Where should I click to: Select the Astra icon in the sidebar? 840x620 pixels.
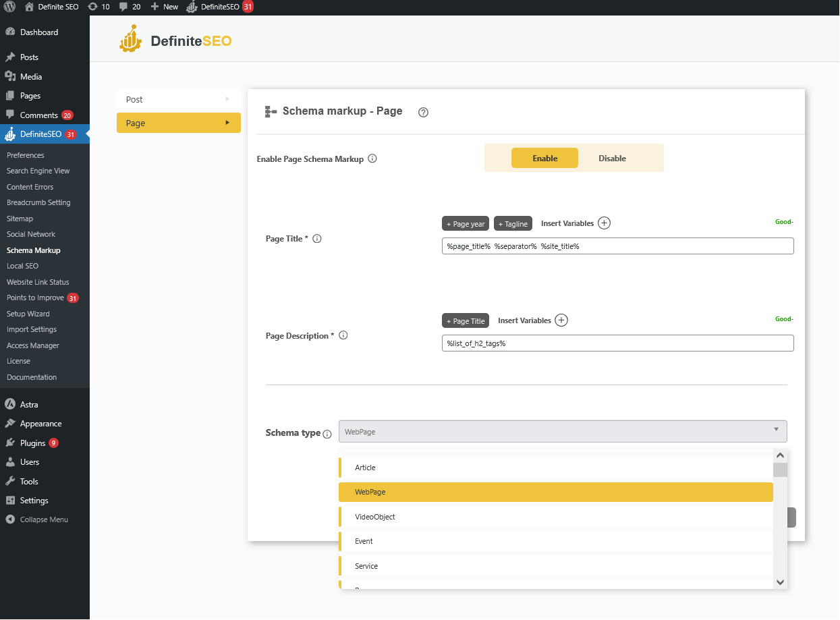click(9, 403)
